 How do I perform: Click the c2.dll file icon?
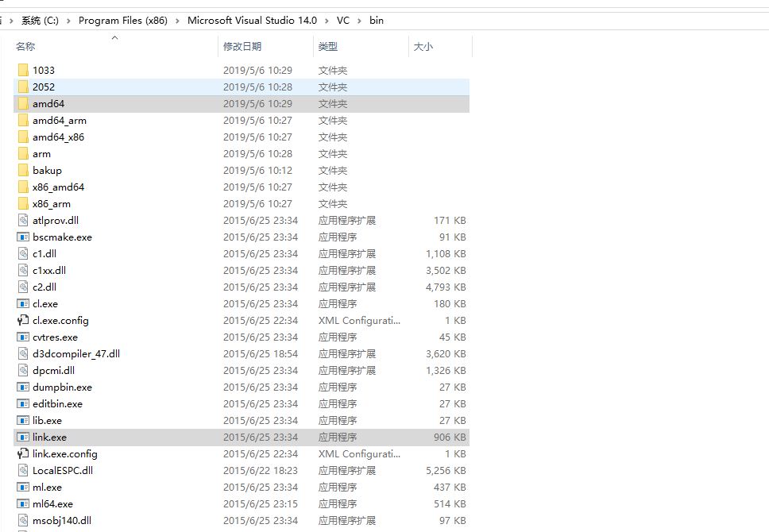(x=23, y=287)
